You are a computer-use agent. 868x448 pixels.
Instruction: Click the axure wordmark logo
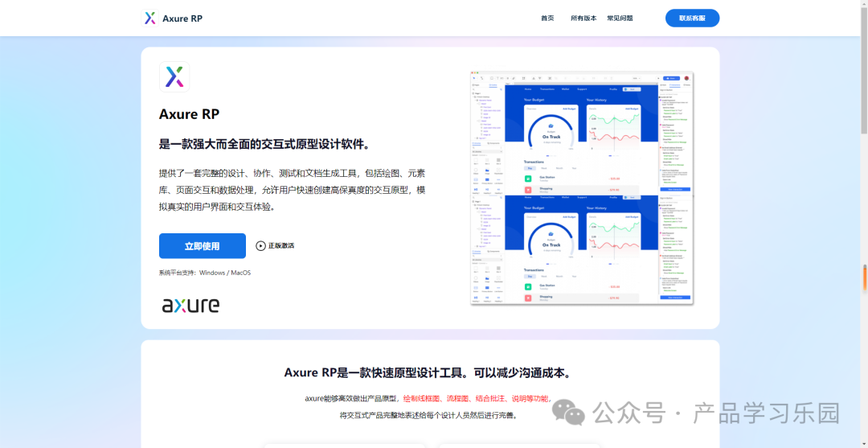coord(190,305)
